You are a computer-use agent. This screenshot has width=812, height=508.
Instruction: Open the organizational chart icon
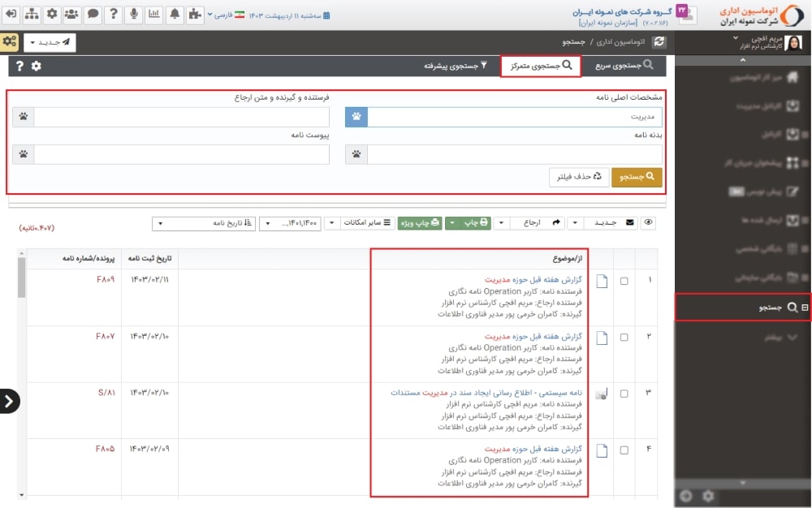[x=31, y=12]
